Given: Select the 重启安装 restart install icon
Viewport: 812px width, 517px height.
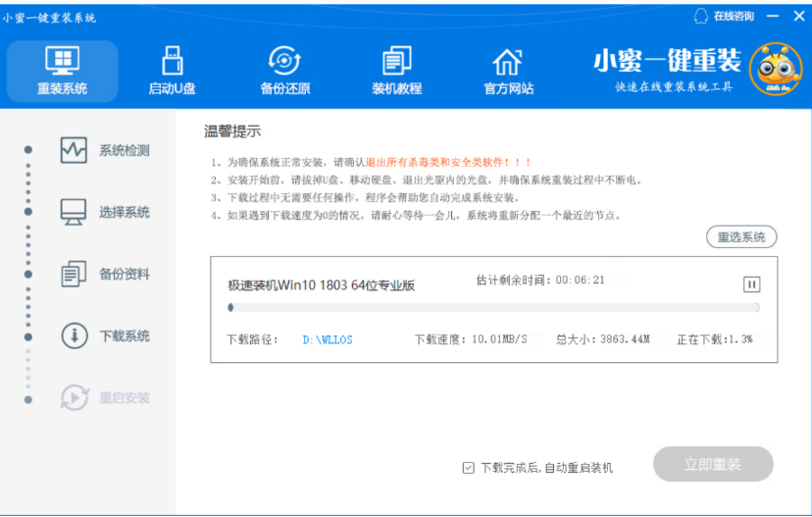Looking at the screenshot, I should tap(75, 398).
